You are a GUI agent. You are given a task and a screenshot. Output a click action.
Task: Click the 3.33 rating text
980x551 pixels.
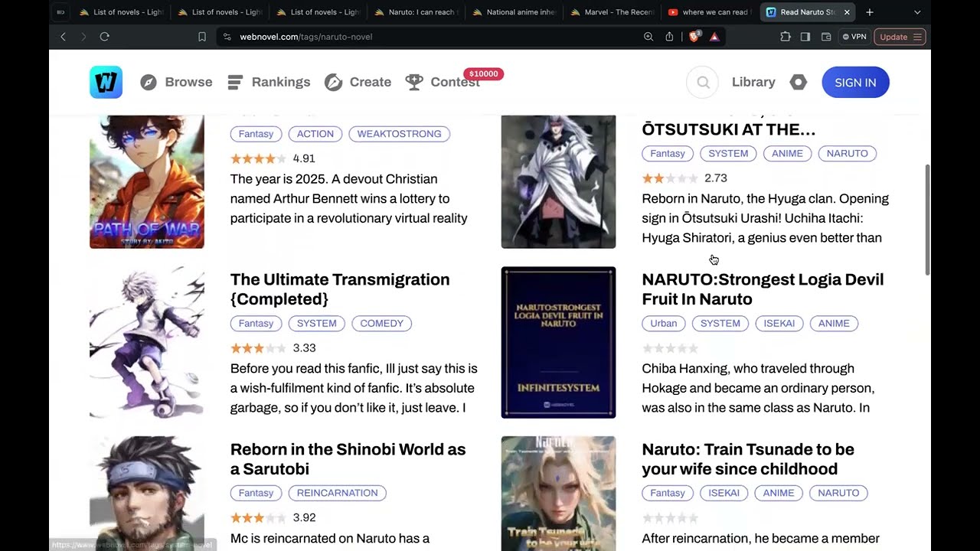[304, 348]
